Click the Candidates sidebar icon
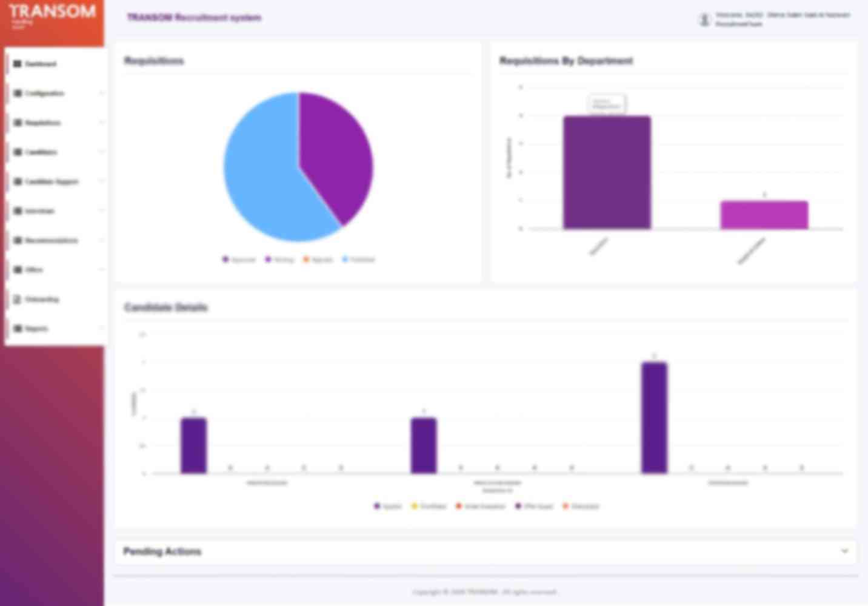The height and width of the screenshot is (606, 868). 18,152
